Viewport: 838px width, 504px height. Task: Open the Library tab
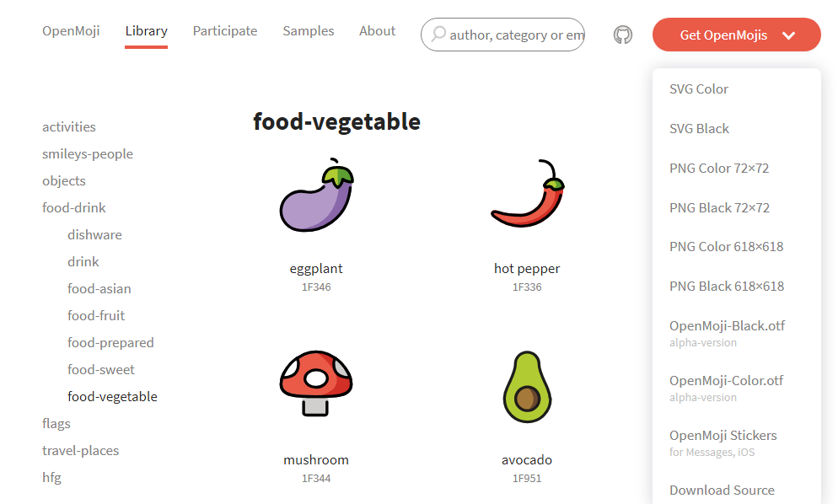coord(146,31)
